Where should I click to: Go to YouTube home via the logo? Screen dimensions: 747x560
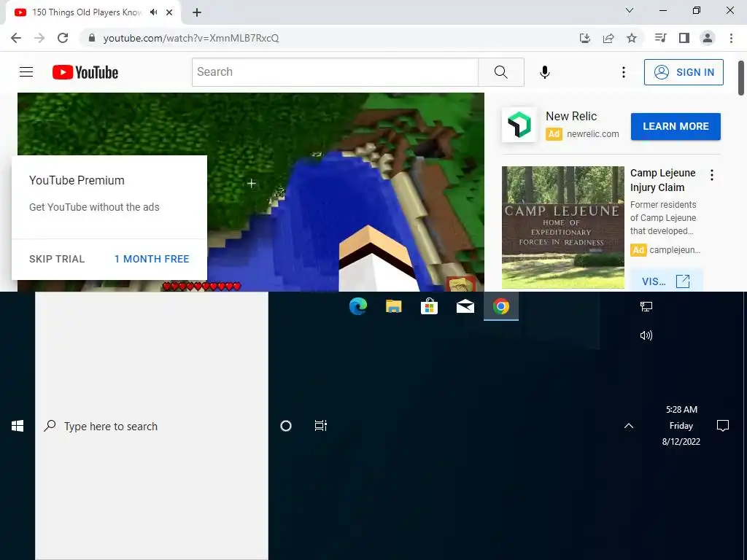pyautogui.click(x=85, y=72)
